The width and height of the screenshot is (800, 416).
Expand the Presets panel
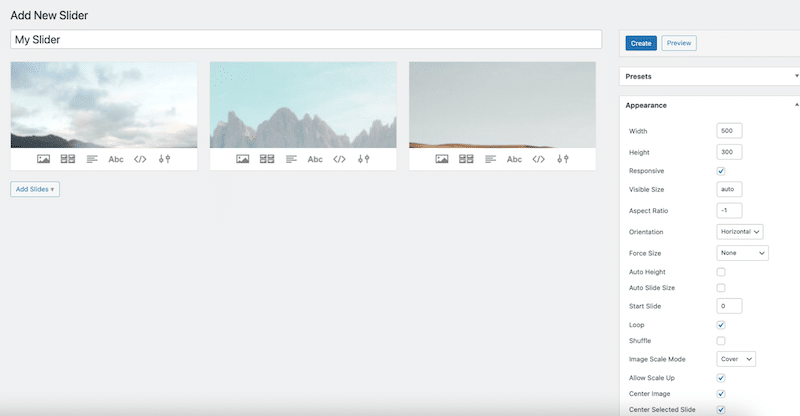(710, 76)
